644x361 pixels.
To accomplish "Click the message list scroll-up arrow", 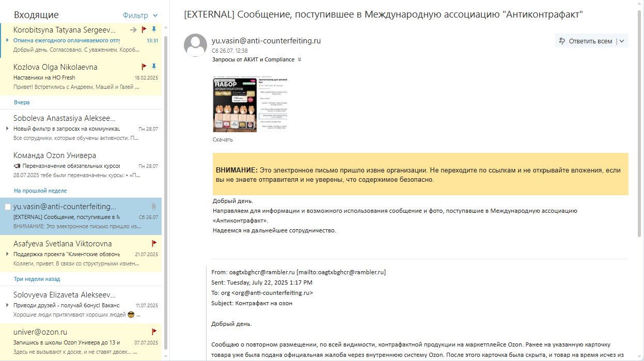I will point(166,28).
